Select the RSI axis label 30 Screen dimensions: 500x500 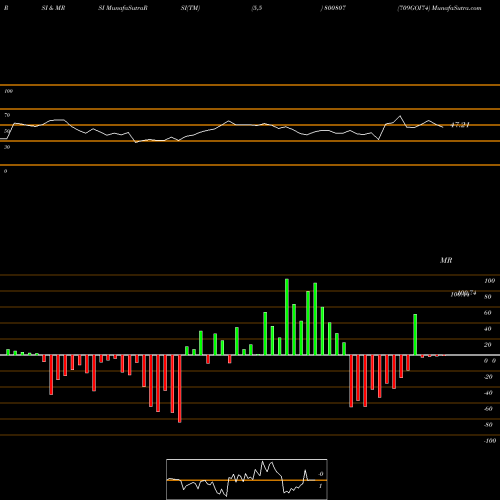point(7,147)
